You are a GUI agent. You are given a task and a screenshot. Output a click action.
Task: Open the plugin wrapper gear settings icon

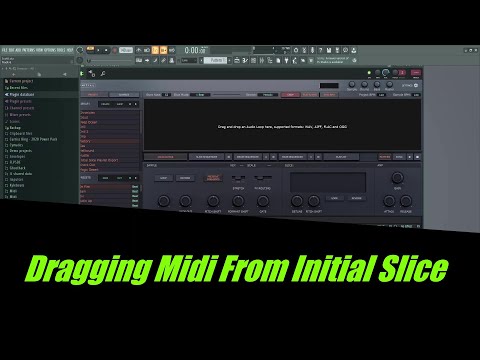[x=92, y=74]
